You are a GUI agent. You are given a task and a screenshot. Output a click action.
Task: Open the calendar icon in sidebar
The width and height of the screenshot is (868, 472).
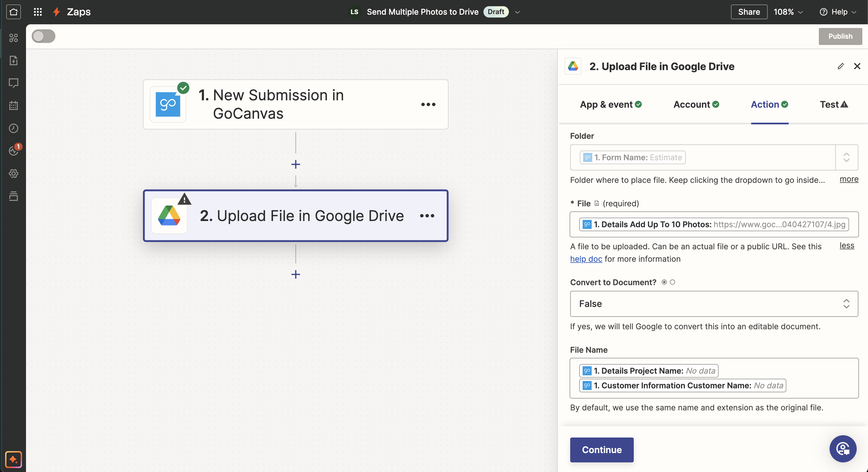tap(14, 105)
